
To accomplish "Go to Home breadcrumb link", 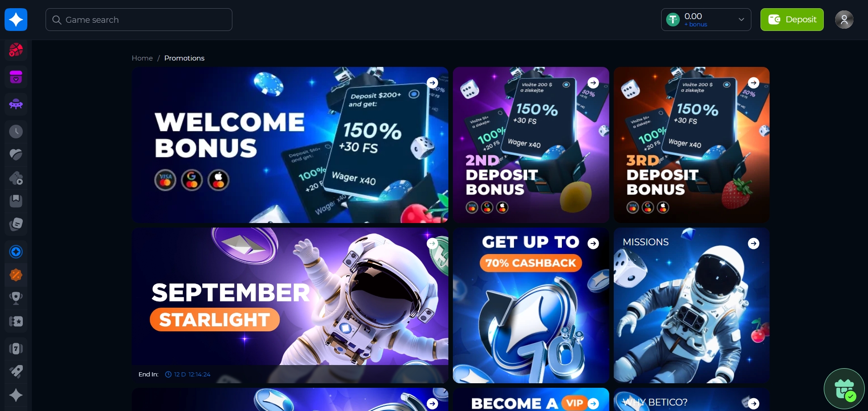I will [x=142, y=58].
